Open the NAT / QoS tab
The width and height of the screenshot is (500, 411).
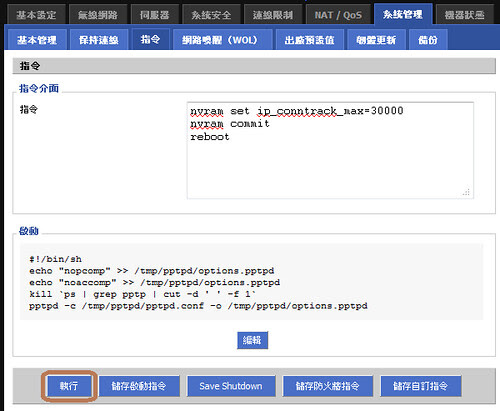[x=338, y=15]
